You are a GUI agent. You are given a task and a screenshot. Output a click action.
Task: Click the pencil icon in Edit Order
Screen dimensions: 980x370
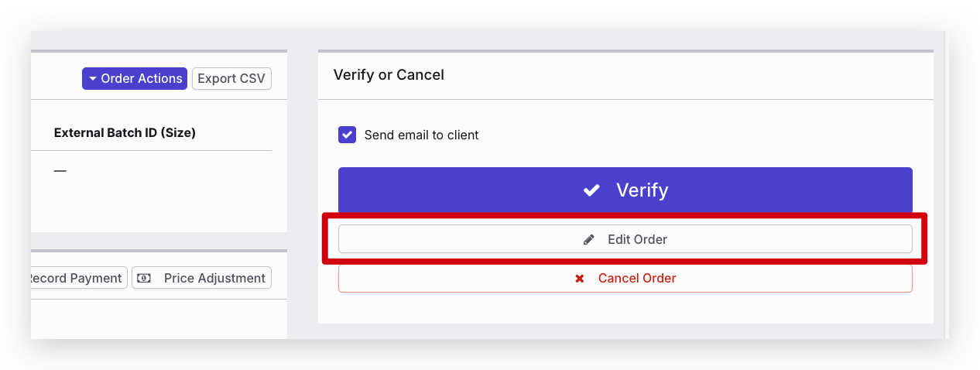pos(589,240)
